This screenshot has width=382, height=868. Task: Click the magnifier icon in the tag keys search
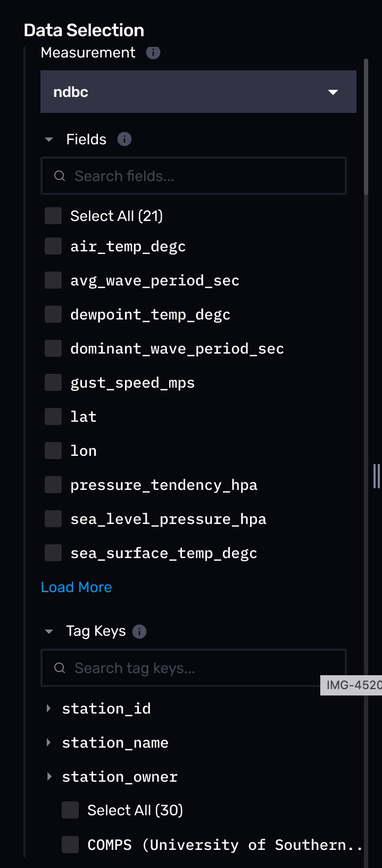(60, 668)
